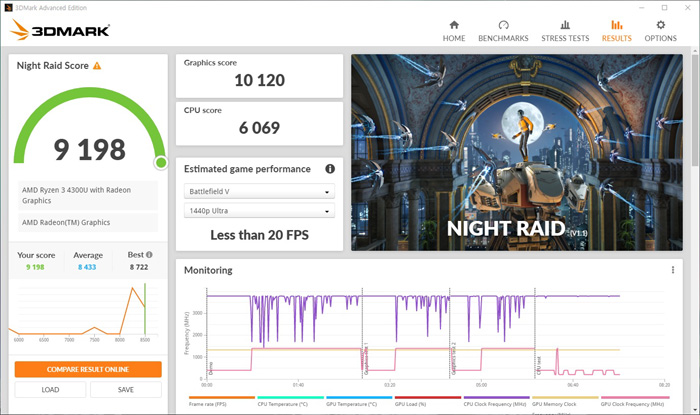Open the Options gear section
Viewport: 700px width, 415px height.
tap(660, 30)
